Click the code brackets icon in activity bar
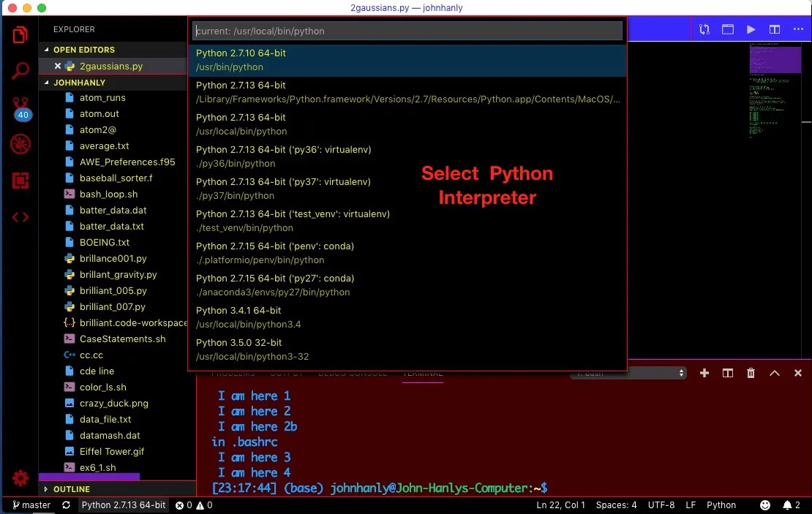The width and height of the screenshot is (812, 514). (x=20, y=217)
